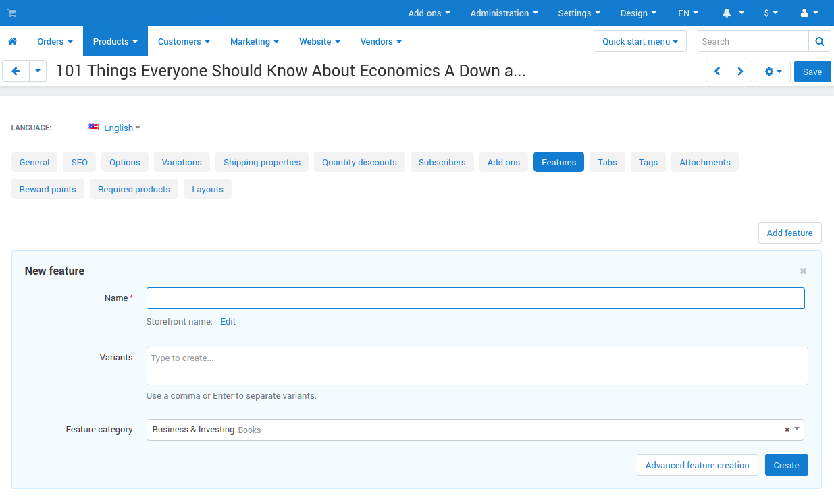834x504 pixels.
Task: Select the Features tab
Action: pyautogui.click(x=558, y=162)
